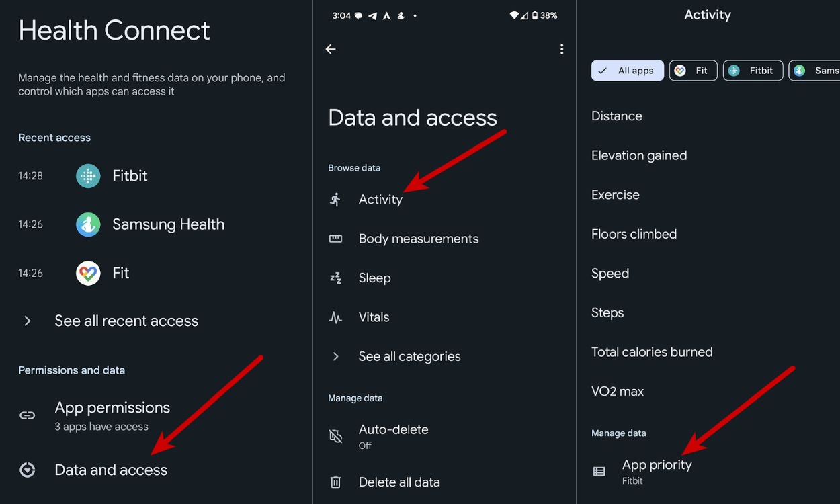Click the Auto-delete icon under Manage data
Image resolution: width=840 pixels, height=504 pixels.
[x=335, y=435]
